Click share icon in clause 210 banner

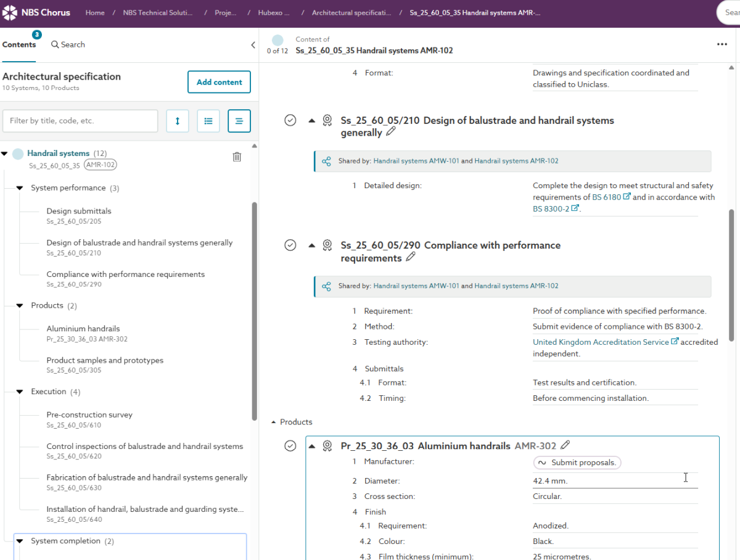point(326,162)
